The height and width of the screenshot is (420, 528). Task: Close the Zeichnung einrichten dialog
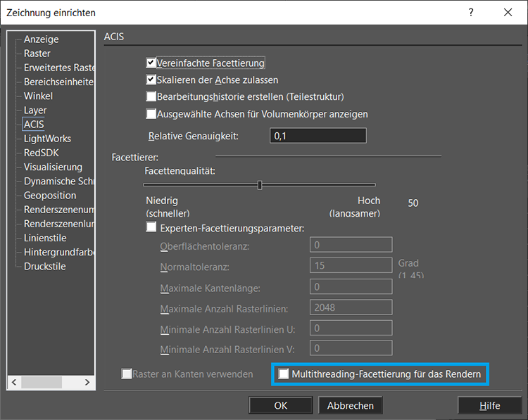[508, 13]
